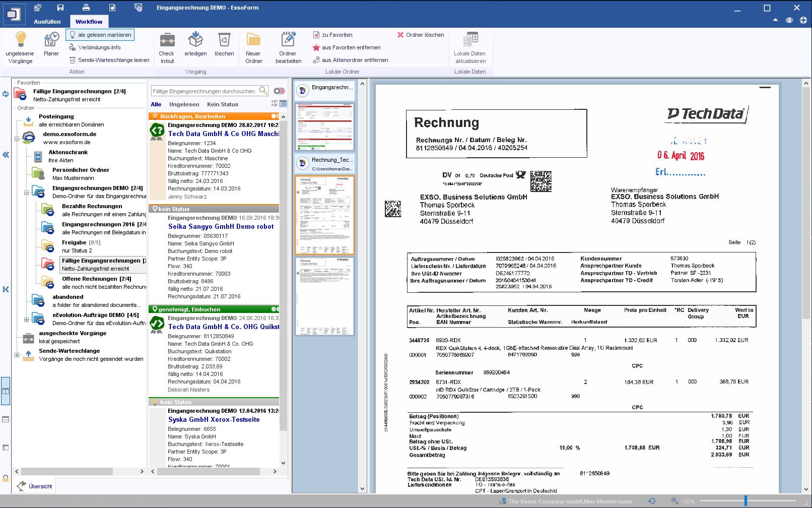
Task: Click the printer icon in title bar
Action: coord(86,8)
